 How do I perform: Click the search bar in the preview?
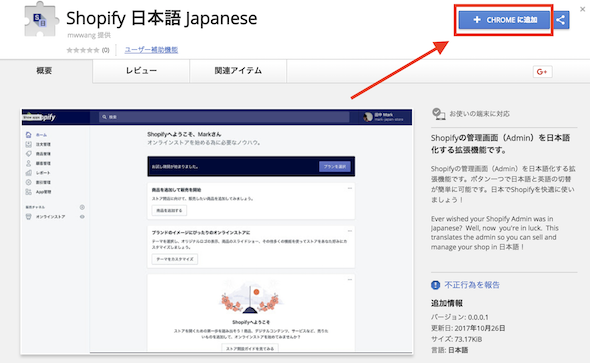[224, 117]
